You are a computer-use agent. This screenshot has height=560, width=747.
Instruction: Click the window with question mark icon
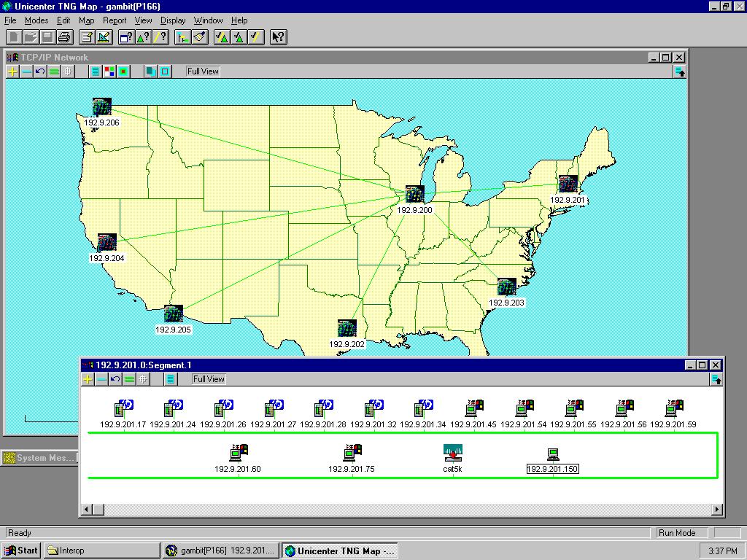pos(126,37)
